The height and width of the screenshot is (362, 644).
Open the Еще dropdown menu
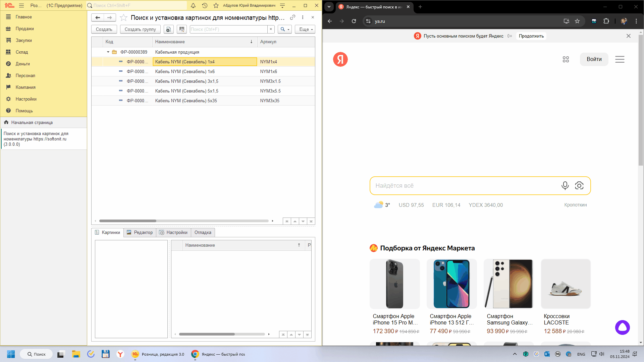coord(305,29)
